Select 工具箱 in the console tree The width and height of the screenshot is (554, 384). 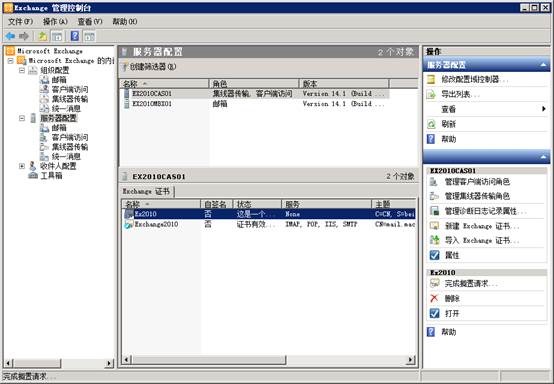[51, 176]
